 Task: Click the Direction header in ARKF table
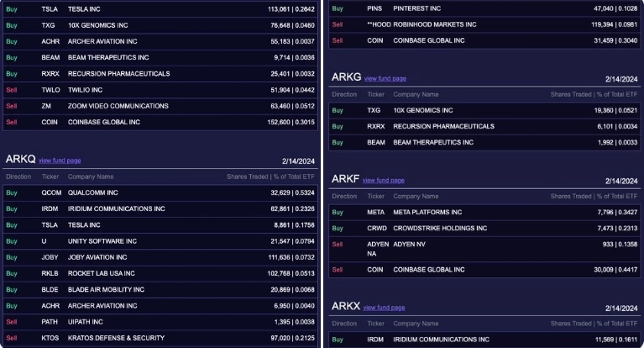344,197
